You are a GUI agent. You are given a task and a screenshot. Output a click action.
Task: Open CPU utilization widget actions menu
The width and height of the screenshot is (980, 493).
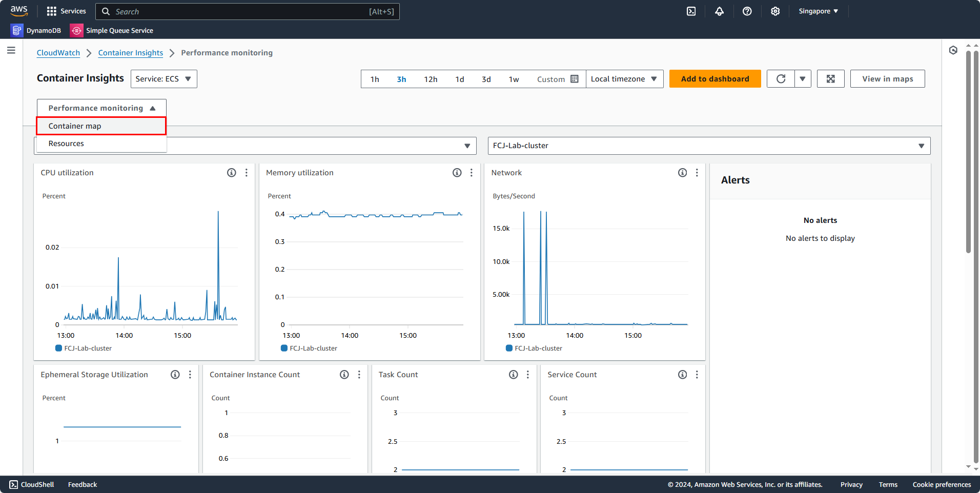pyautogui.click(x=247, y=173)
